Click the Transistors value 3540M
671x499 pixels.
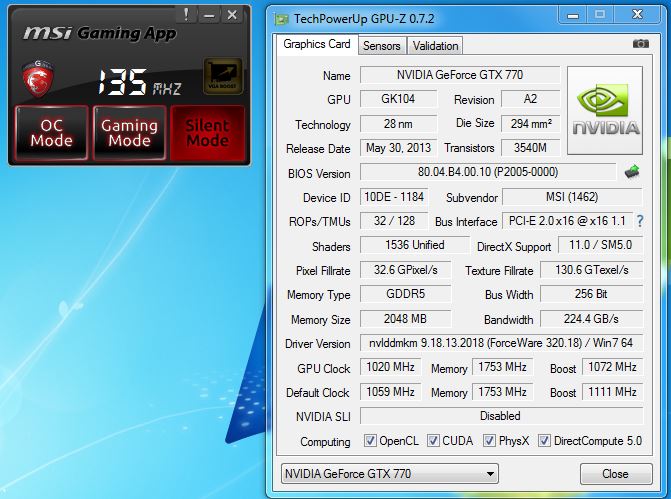(530, 148)
